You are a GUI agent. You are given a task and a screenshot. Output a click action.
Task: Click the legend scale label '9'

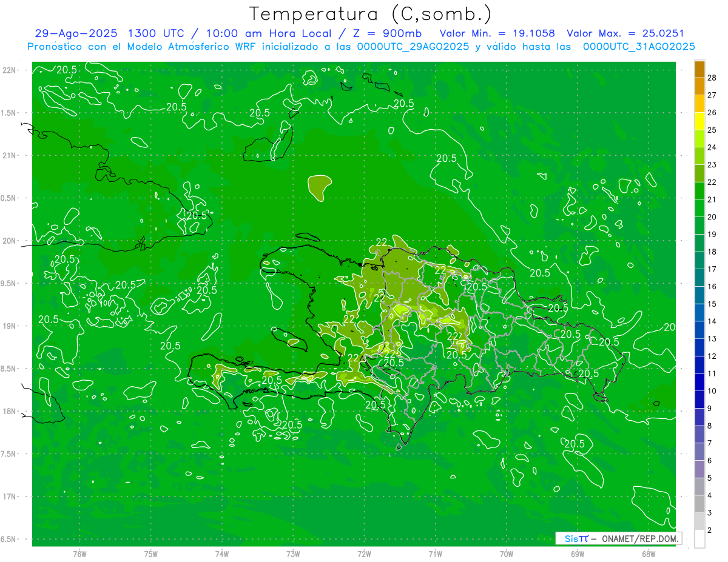710,409
